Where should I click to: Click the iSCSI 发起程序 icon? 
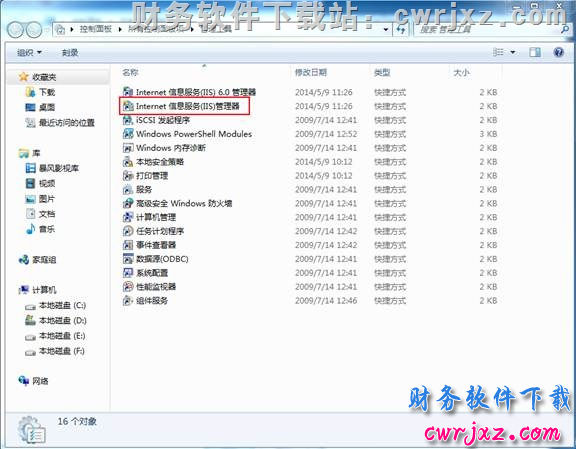coord(128,120)
